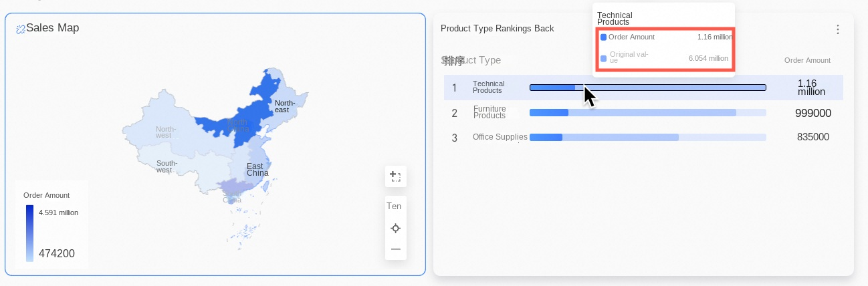Select the Office Supplies bar
This screenshot has height=286, width=868.
point(647,137)
